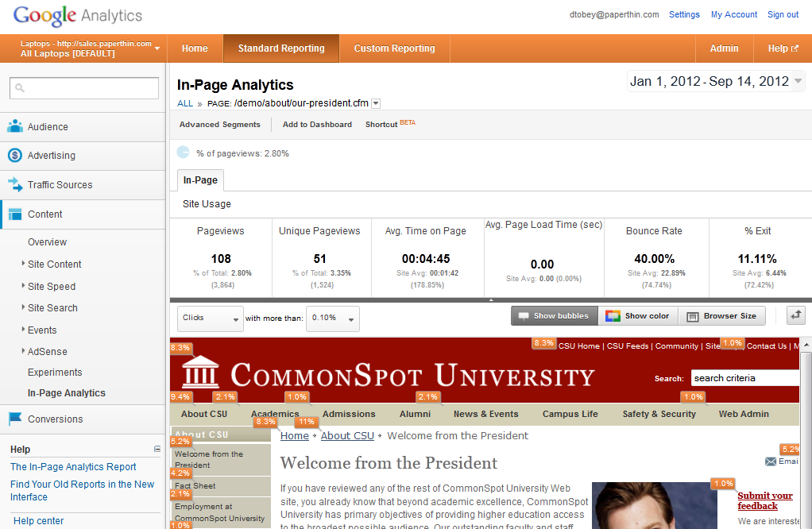Collapse the Help panel with minus icon
This screenshot has height=529, width=812.
pos(157,449)
